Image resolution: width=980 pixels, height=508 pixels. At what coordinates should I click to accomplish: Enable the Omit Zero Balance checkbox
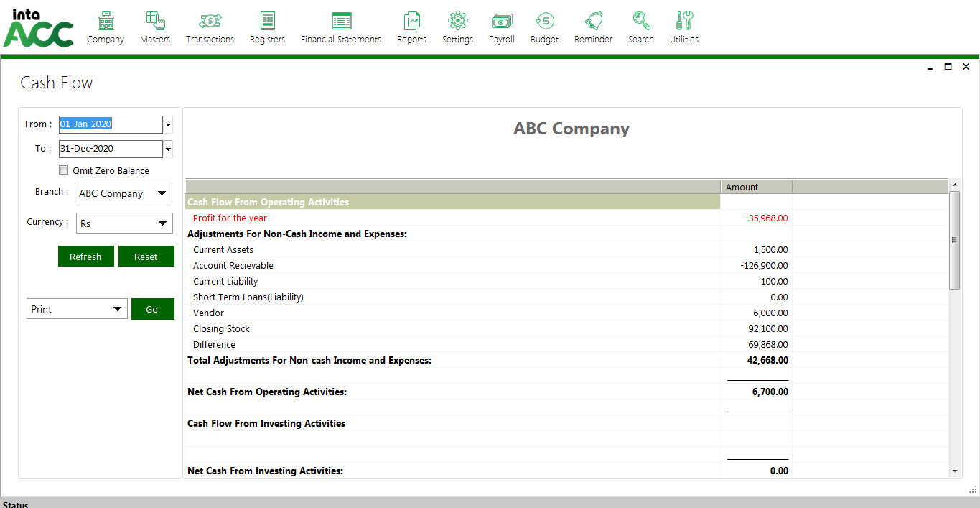(x=64, y=171)
